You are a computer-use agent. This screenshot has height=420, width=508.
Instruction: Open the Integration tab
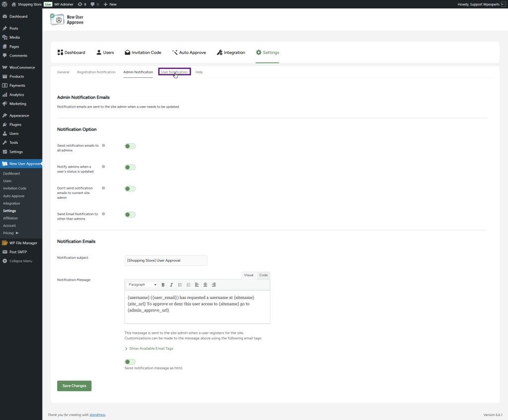pyautogui.click(x=231, y=53)
